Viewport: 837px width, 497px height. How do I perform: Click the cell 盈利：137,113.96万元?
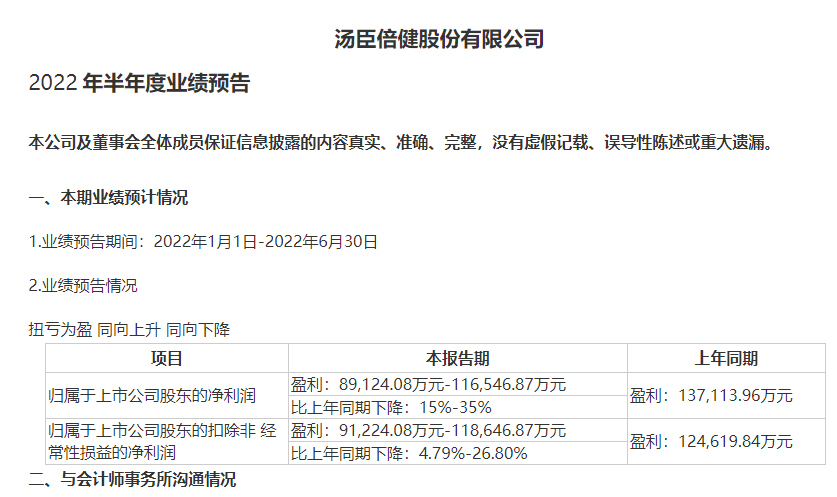[x=726, y=396]
